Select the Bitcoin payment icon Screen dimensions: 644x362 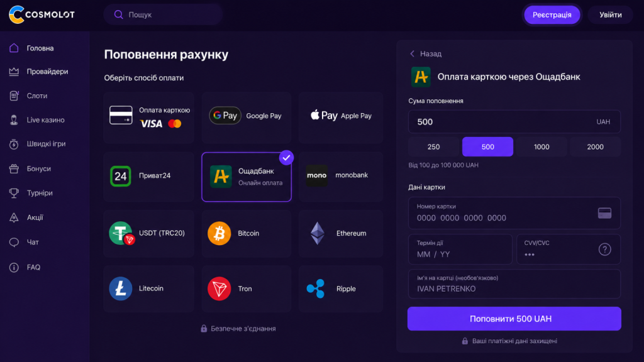point(219,233)
